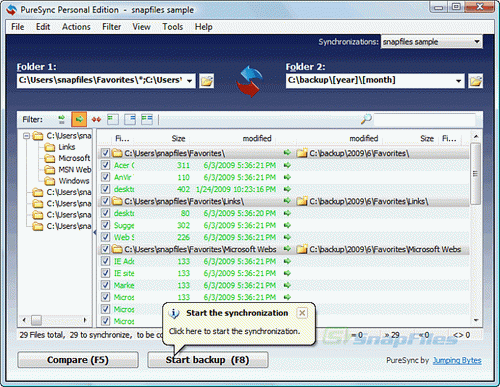
Task: Click the blue-red sync direction arrows icon
Action: point(249,81)
